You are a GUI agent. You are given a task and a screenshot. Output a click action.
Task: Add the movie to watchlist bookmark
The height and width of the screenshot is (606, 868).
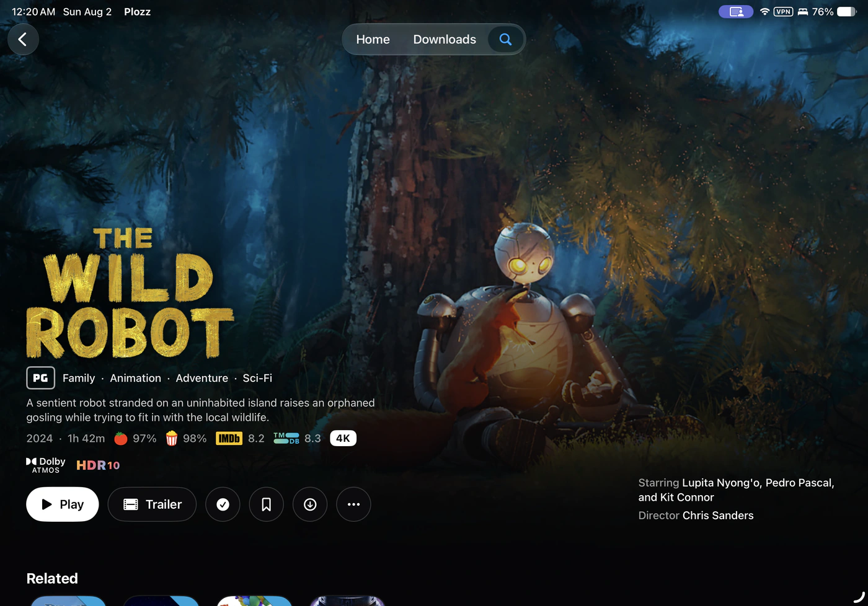267,504
